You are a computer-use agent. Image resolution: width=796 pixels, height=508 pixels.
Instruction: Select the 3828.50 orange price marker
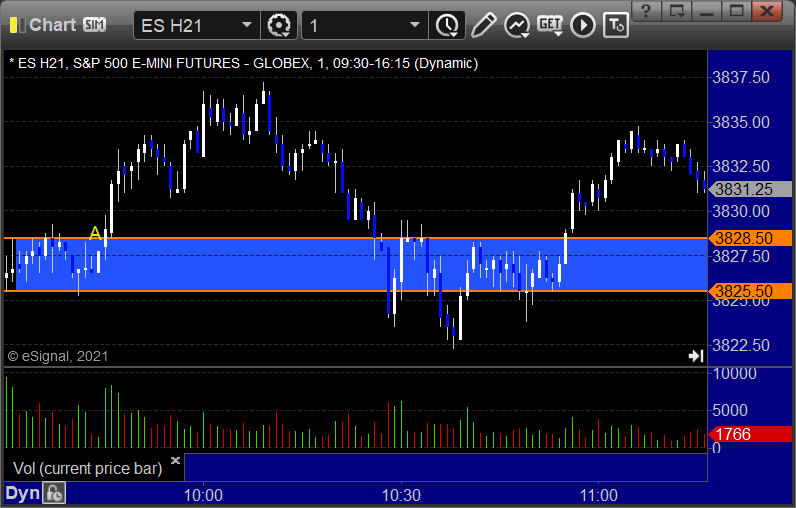click(750, 238)
